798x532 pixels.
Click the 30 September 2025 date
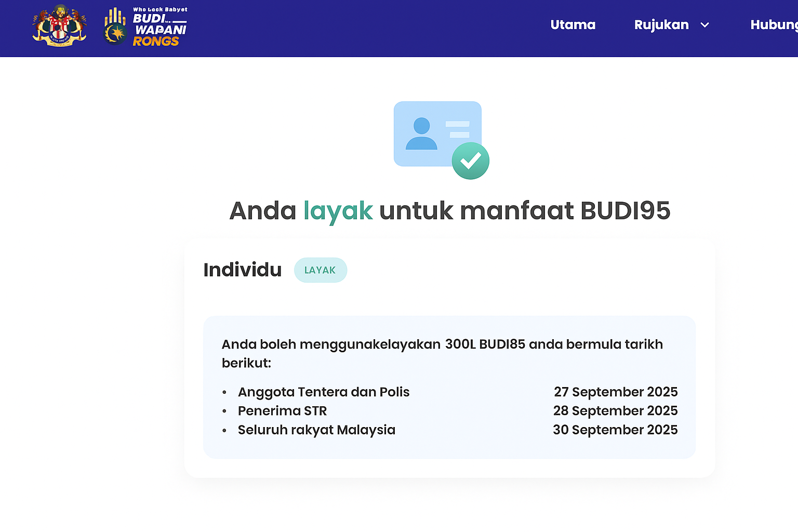615,430
